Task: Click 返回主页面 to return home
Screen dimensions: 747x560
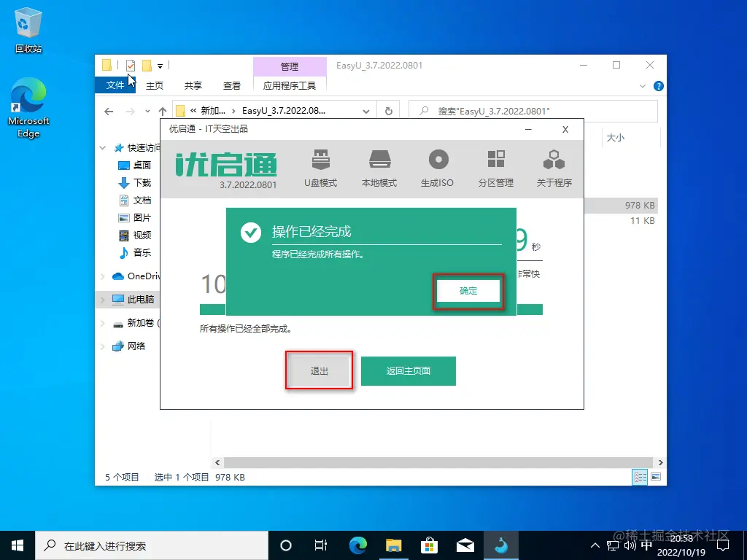Action: pos(409,371)
